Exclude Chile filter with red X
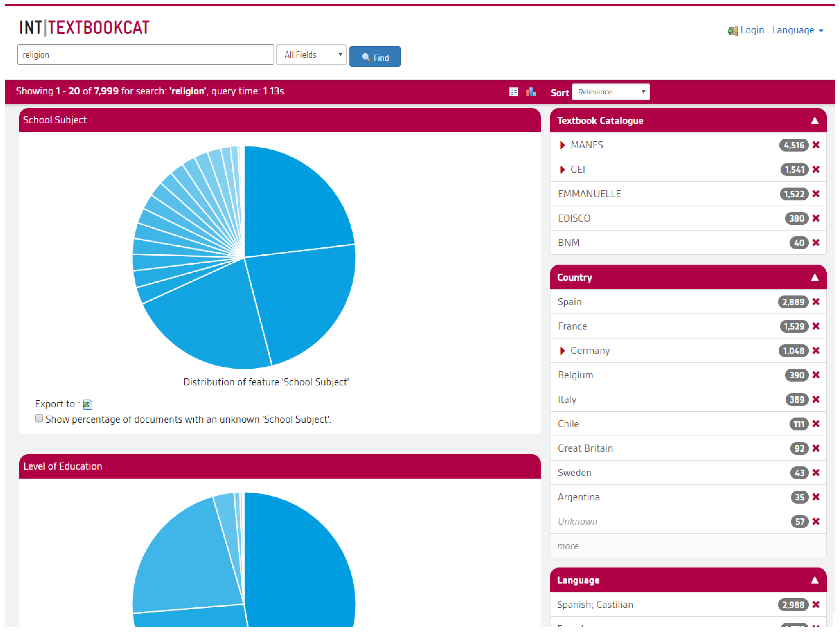The image size is (840, 632). click(x=816, y=424)
